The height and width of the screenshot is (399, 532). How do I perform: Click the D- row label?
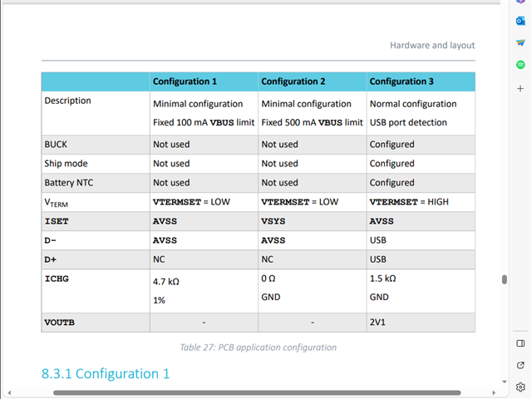click(50, 240)
